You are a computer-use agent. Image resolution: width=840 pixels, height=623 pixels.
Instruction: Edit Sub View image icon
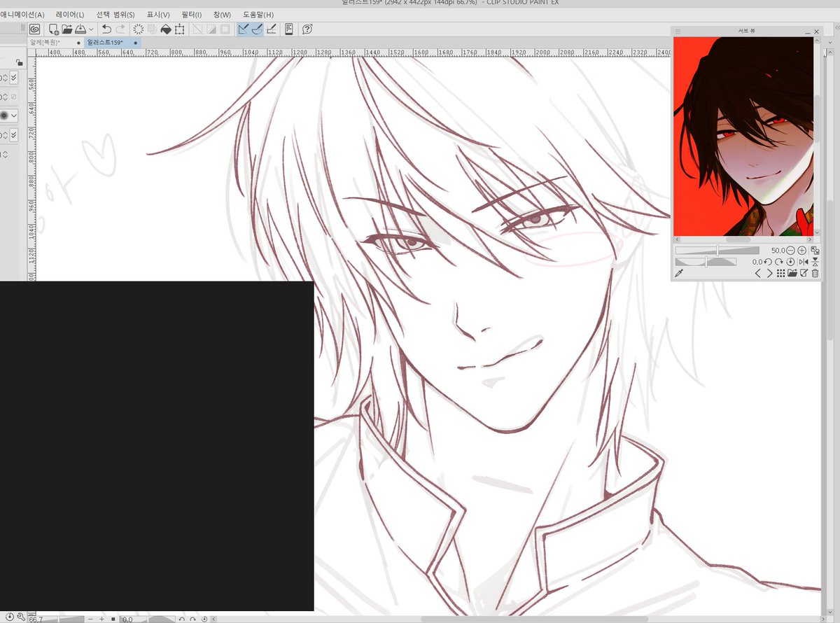tap(804, 273)
